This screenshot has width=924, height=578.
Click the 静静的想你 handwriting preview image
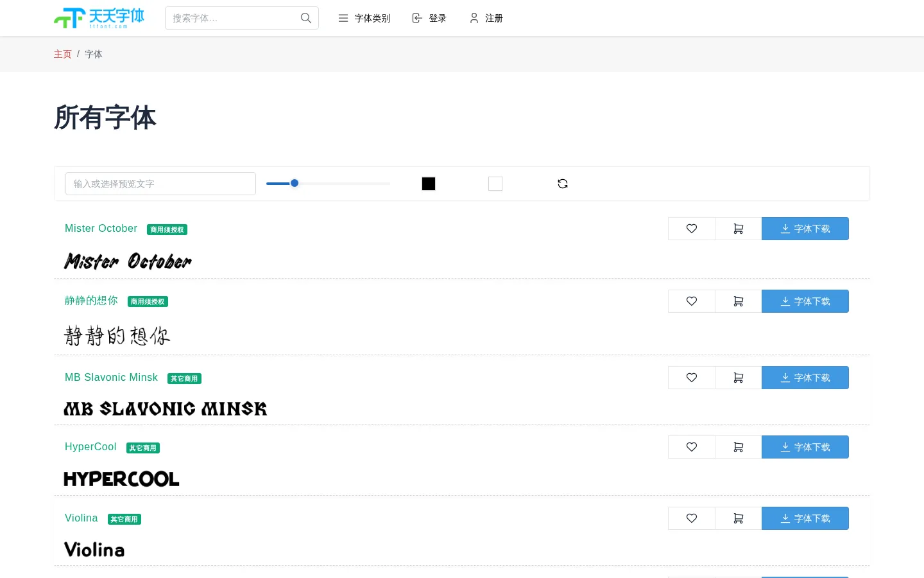(x=117, y=335)
